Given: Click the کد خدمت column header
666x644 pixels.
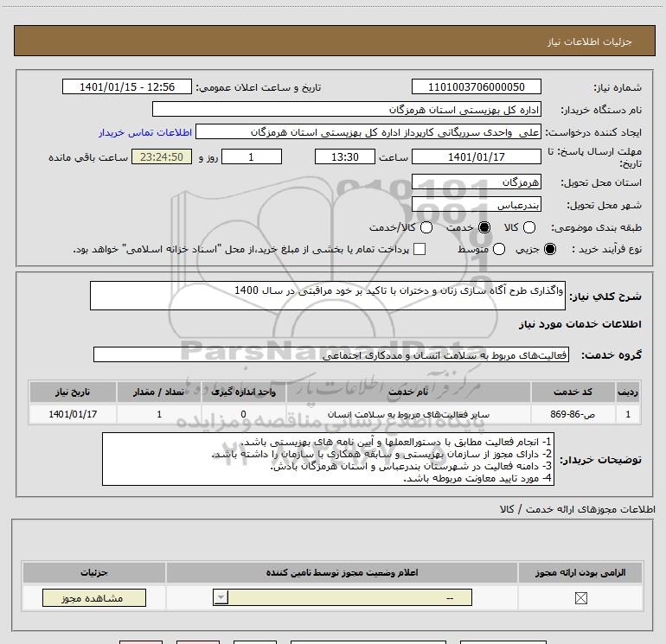Looking at the screenshot, I should (573, 392).
